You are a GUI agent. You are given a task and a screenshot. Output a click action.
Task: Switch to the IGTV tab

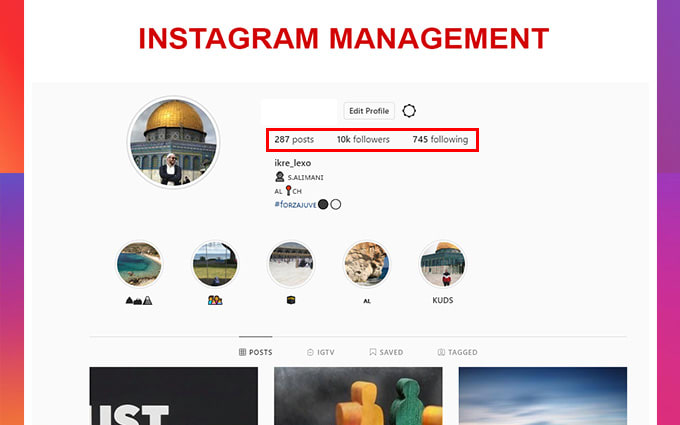[x=320, y=352]
